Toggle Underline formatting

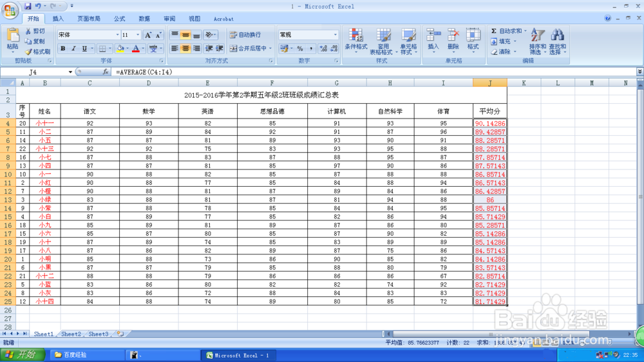click(84, 48)
